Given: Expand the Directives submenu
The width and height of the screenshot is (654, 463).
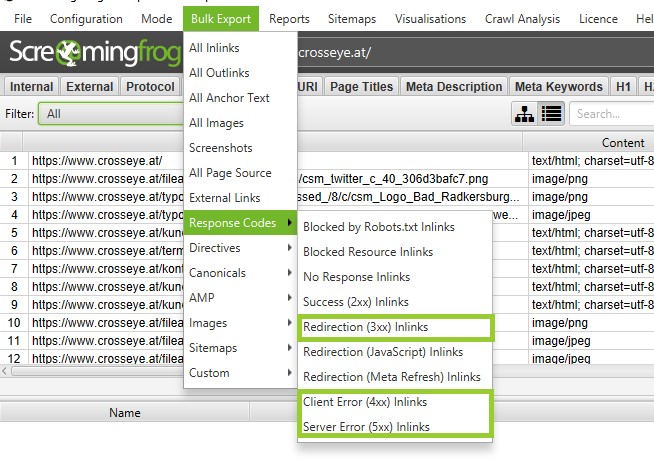Looking at the screenshot, I should tap(240, 248).
